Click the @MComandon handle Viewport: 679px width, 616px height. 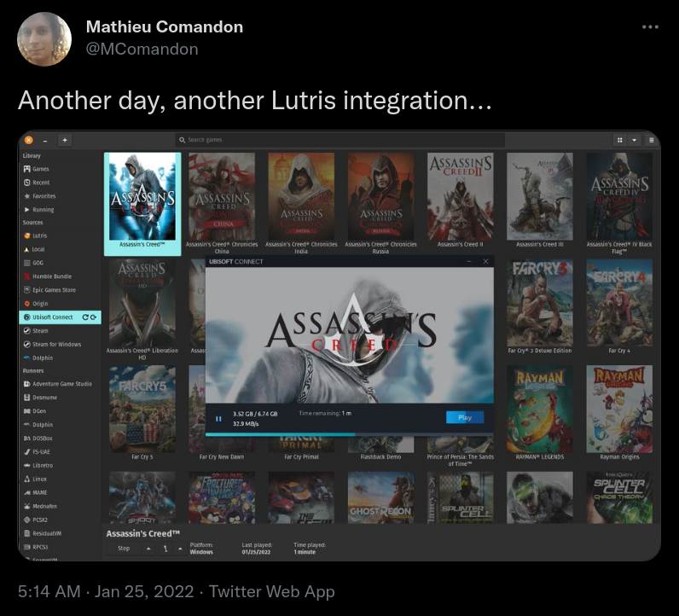(x=142, y=49)
